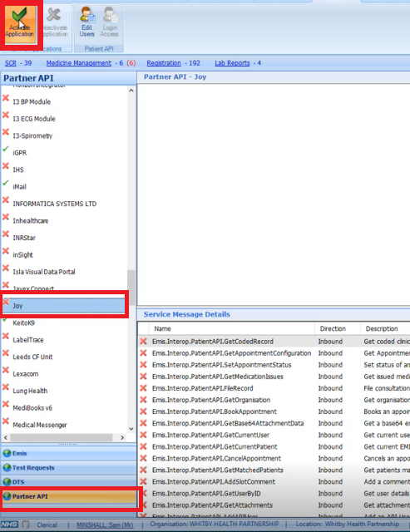Click the Login Access ribbon icon
410x532 pixels.
pyautogui.click(x=109, y=22)
